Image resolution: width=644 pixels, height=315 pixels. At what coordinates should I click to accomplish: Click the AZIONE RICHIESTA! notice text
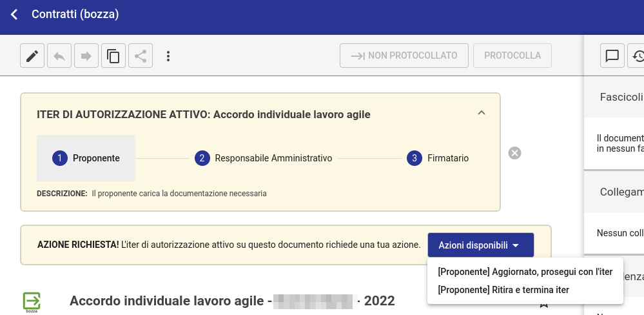[x=229, y=245]
